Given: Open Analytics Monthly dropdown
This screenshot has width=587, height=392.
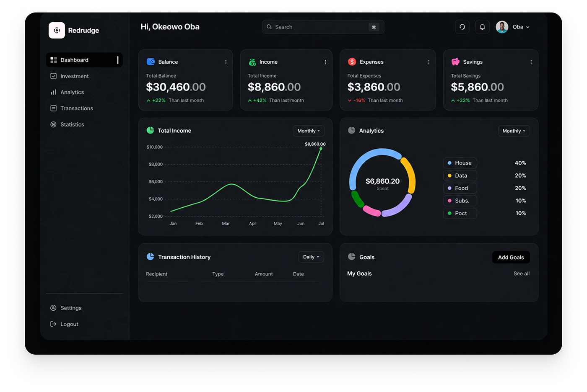Looking at the screenshot, I should [514, 131].
